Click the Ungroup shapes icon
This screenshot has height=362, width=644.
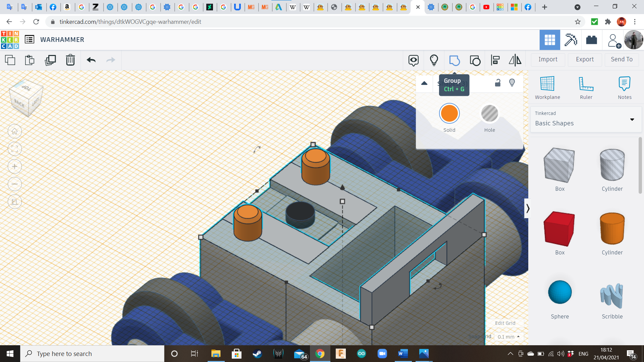pyautogui.click(x=475, y=60)
